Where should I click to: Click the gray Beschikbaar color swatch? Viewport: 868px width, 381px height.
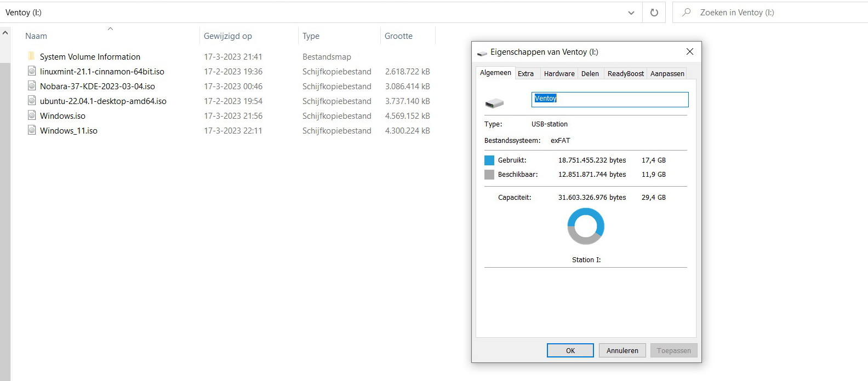coord(489,175)
